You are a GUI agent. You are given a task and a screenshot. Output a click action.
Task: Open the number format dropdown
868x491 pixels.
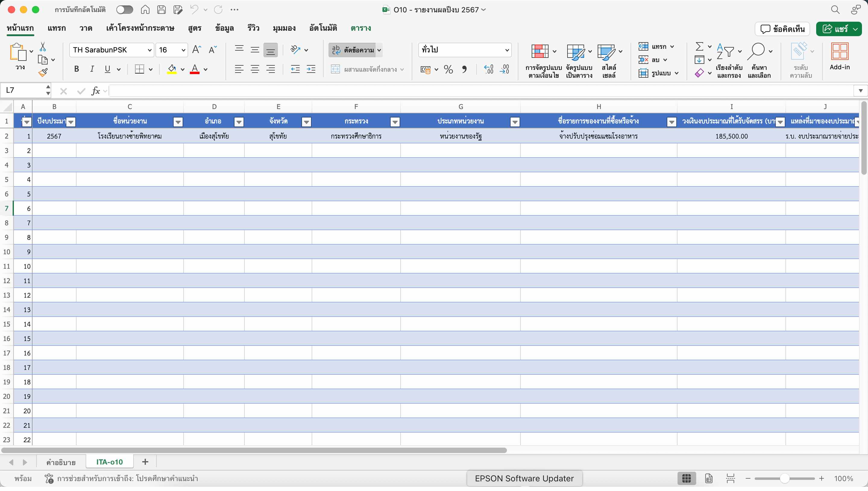coord(464,50)
